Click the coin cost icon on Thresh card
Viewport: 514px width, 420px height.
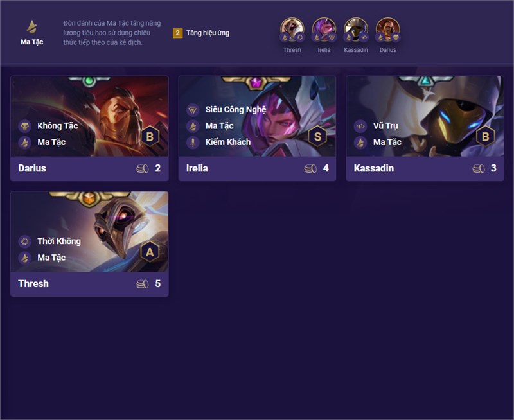142,284
